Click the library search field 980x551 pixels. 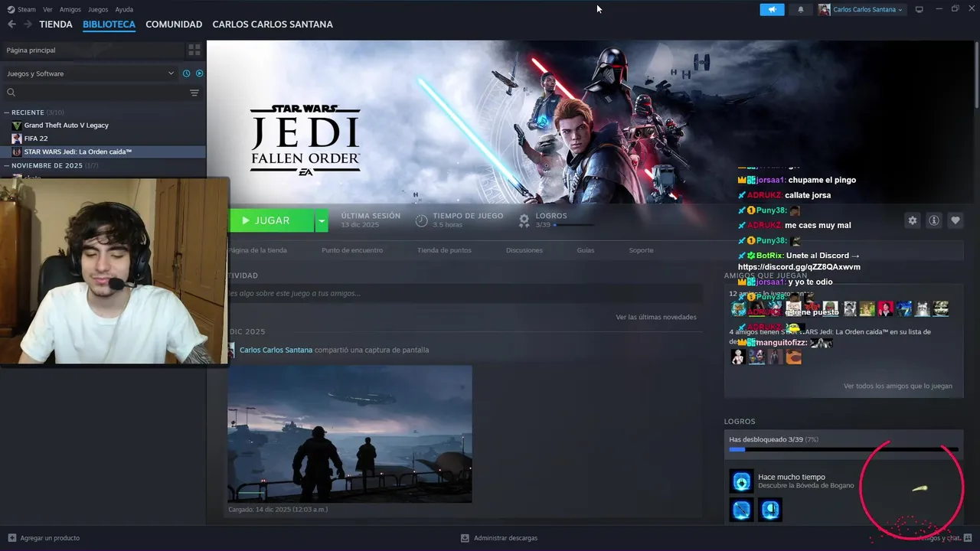click(100, 93)
